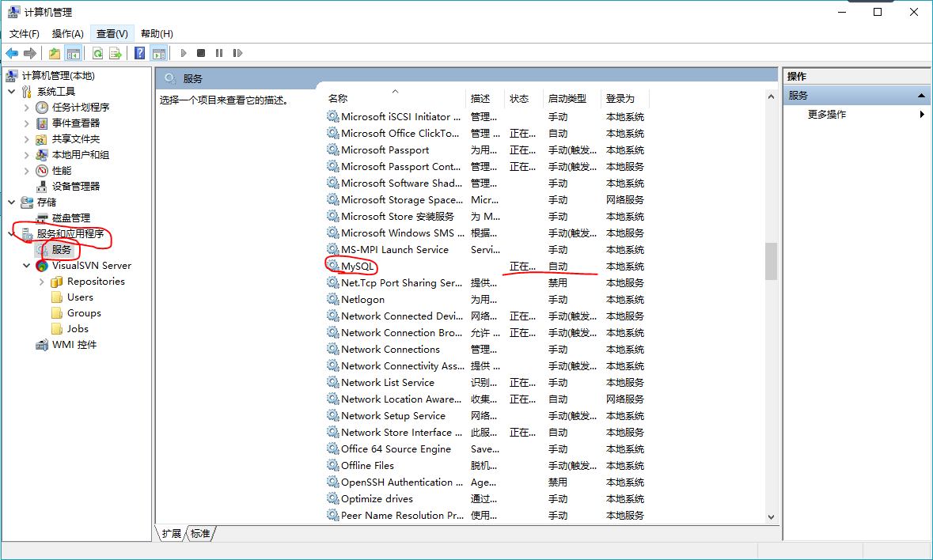This screenshot has width=933, height=560.
Task: Open 查看(V) menu
Action: 112,34
